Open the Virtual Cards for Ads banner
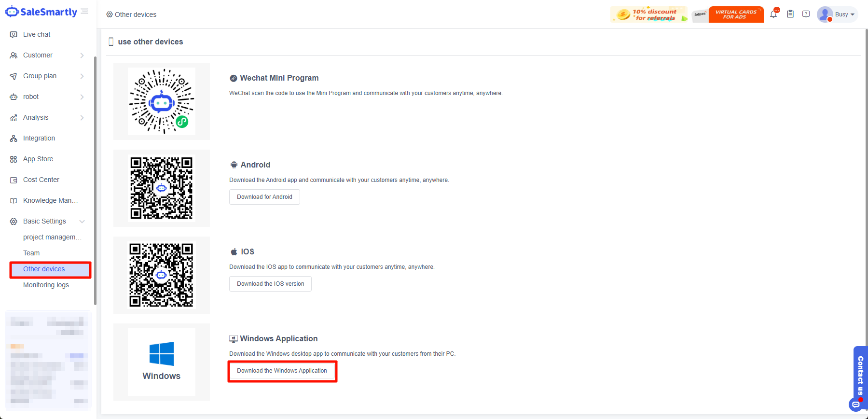Viewport: 868px width, 419px height. [736, 14]
